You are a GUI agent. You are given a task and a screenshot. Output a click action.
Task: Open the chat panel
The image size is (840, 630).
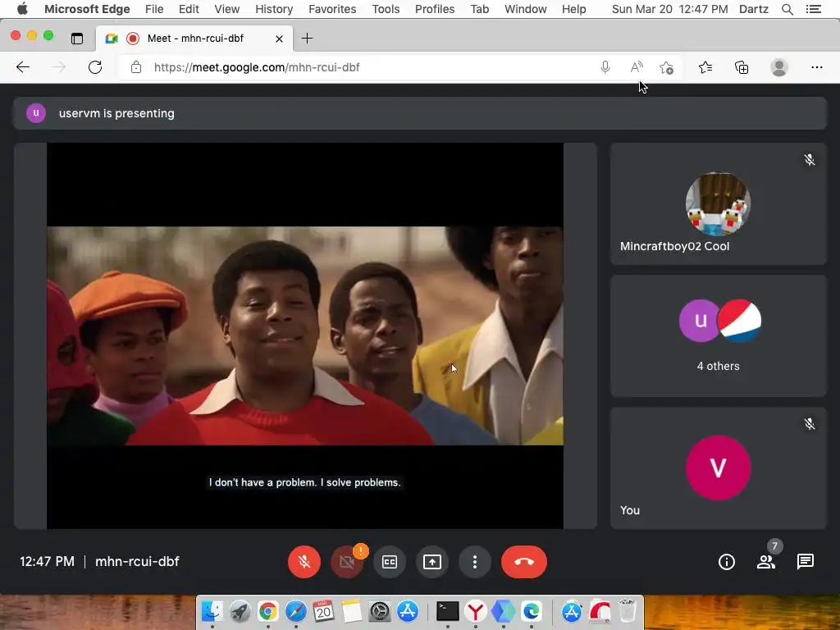(x=806, y=561)
